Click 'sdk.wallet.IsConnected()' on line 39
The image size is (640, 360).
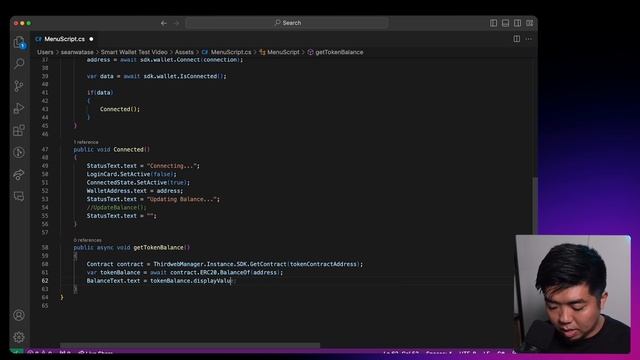[183, 76]
